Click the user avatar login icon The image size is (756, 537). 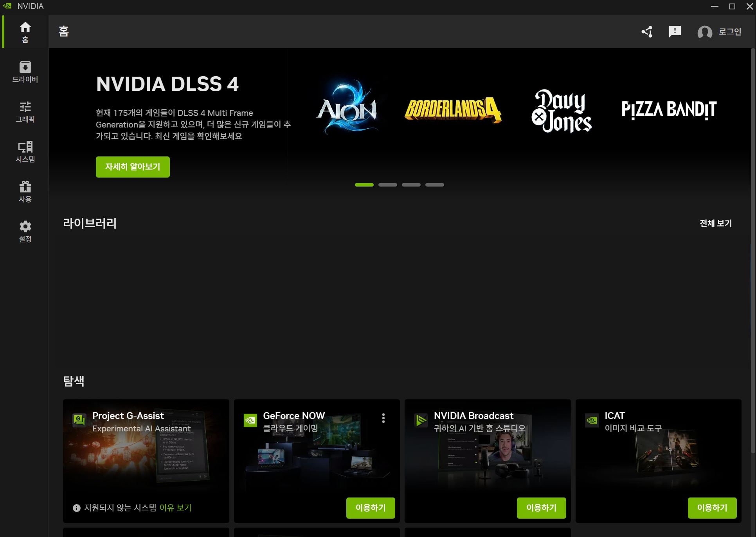(705, 32)
